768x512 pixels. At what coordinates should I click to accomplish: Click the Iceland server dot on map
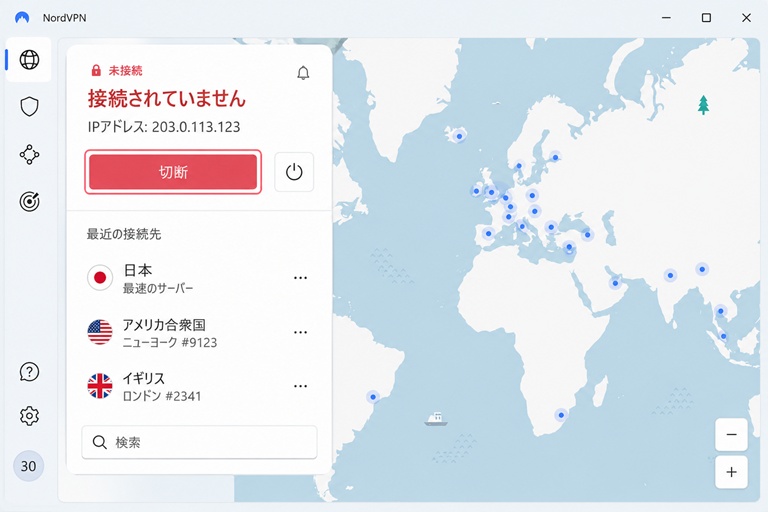pos(459,136)
